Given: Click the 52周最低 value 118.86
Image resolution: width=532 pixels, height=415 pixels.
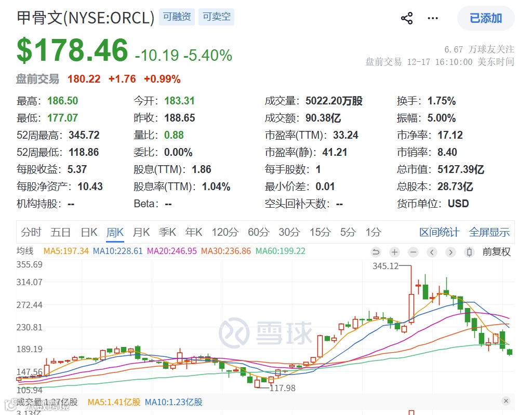Looking at the screenshot, I should [84, 152].
